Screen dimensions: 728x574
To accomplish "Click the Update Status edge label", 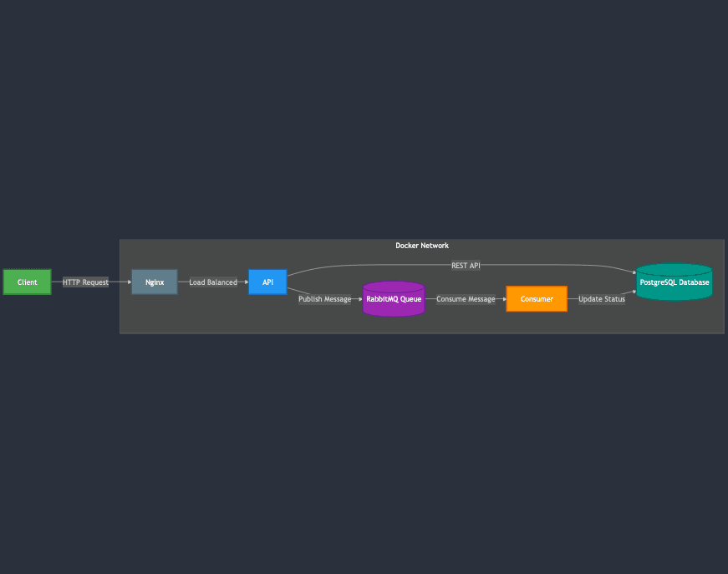I will [602, 299].
